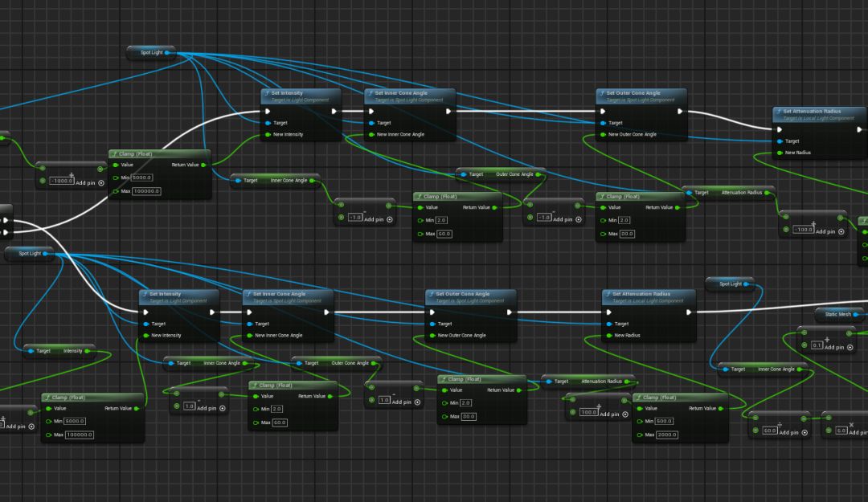Click lower Set Outer Cone Angle node title
This screenshot has height=502, width=868.
click(x=462, y=294)
